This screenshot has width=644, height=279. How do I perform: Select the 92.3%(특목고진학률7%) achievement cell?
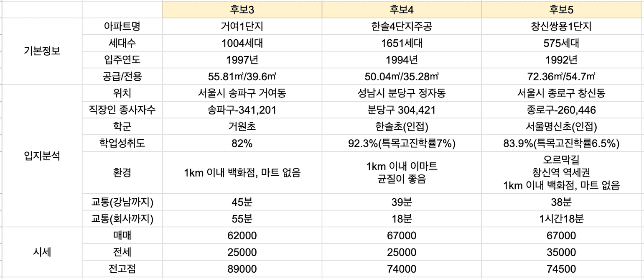pyautogui.click(x=402, y=143)
